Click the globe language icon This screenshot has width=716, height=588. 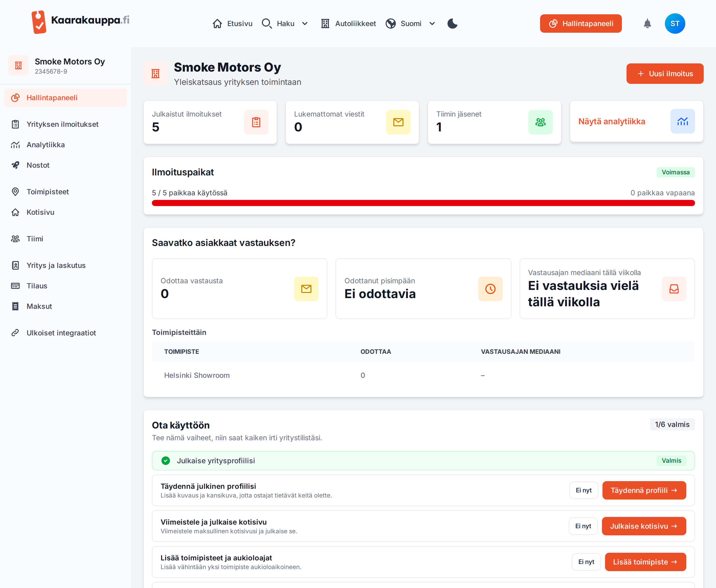[390, 23]
